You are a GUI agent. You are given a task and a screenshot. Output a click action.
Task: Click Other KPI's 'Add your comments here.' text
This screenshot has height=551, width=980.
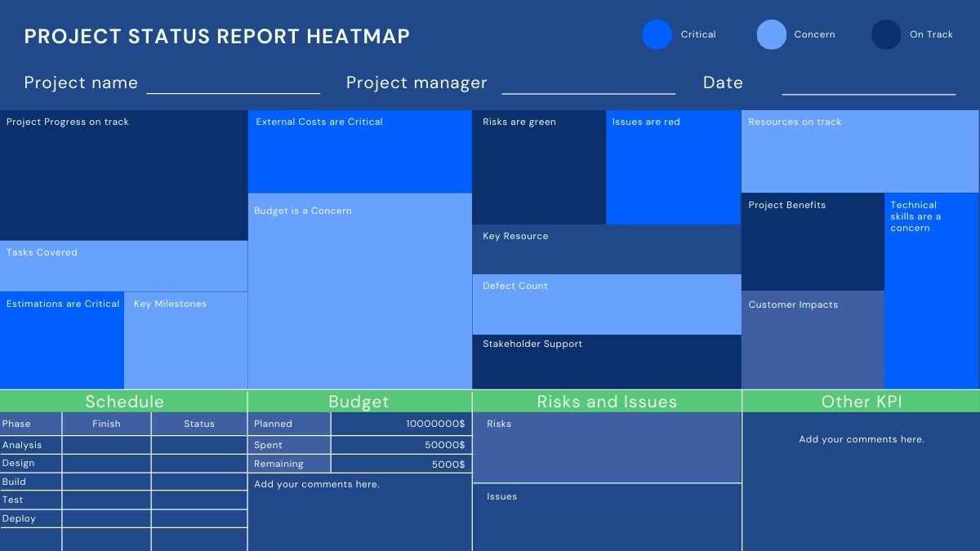[x=862, y=439]
